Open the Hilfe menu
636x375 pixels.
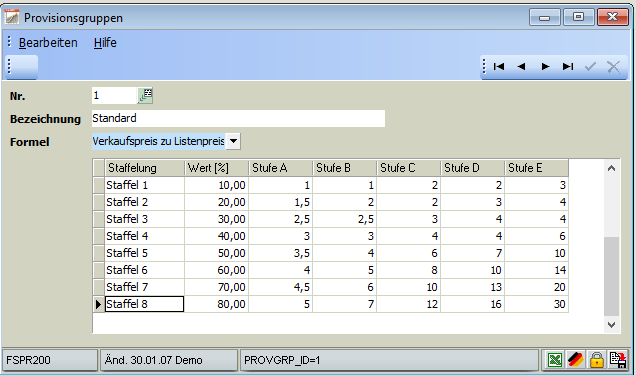105,43
